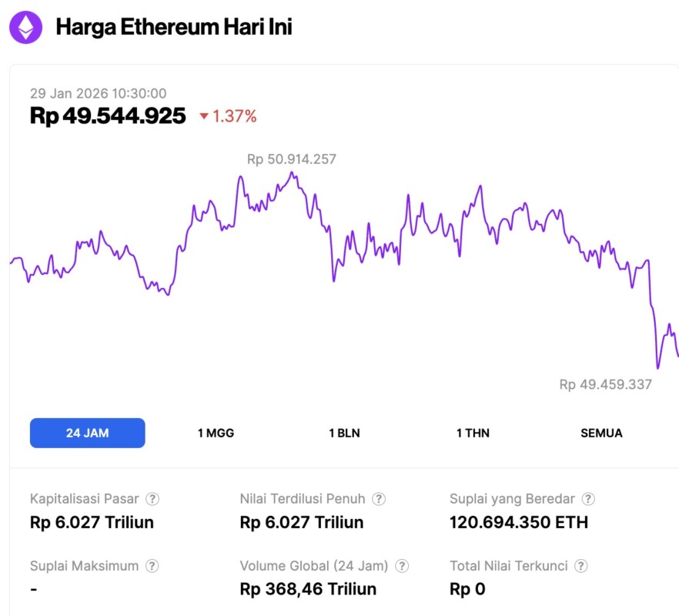Click the Harga Ethereum Hari Ini heading
Screen dimensions: 679x616
pos(174,28)
